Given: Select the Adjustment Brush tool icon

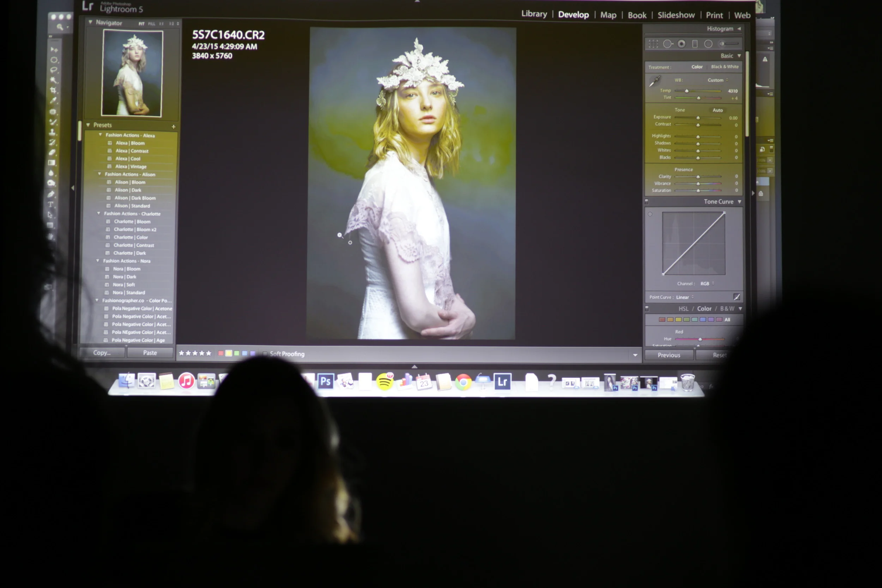Looking at the screenshot, I should (x=729, y=43).
